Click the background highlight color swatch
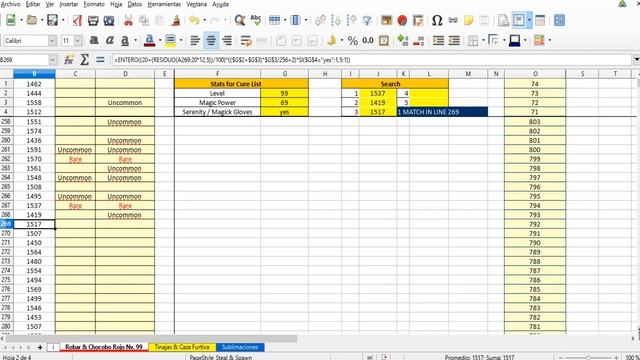Image resolution: width=640 pixels, height=360 pixels. (171, 40)
